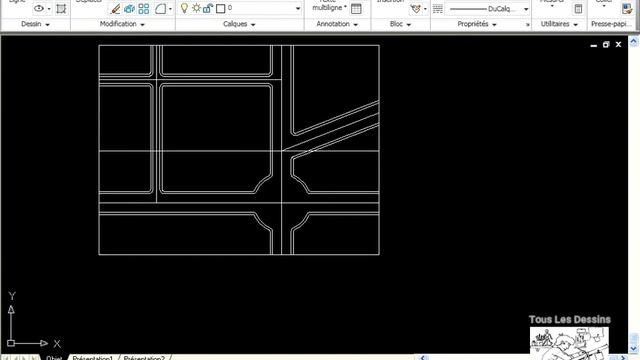Insert a table with the Table icon

tap(356, 9)
